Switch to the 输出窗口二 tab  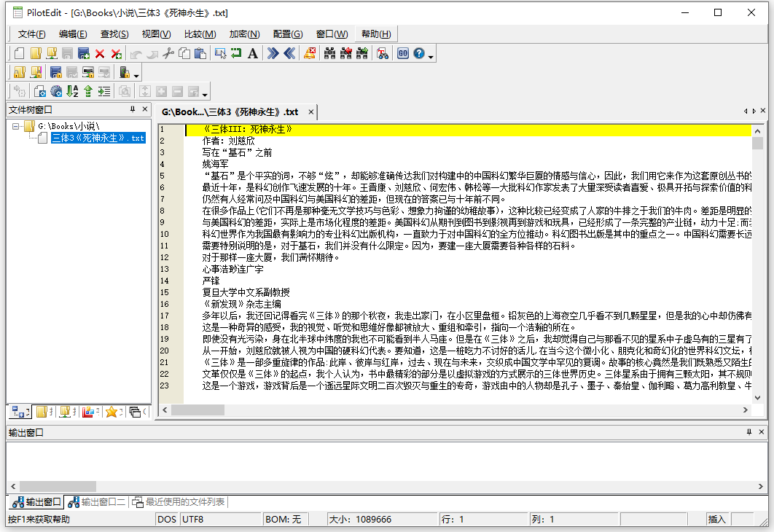pos(97,502)
